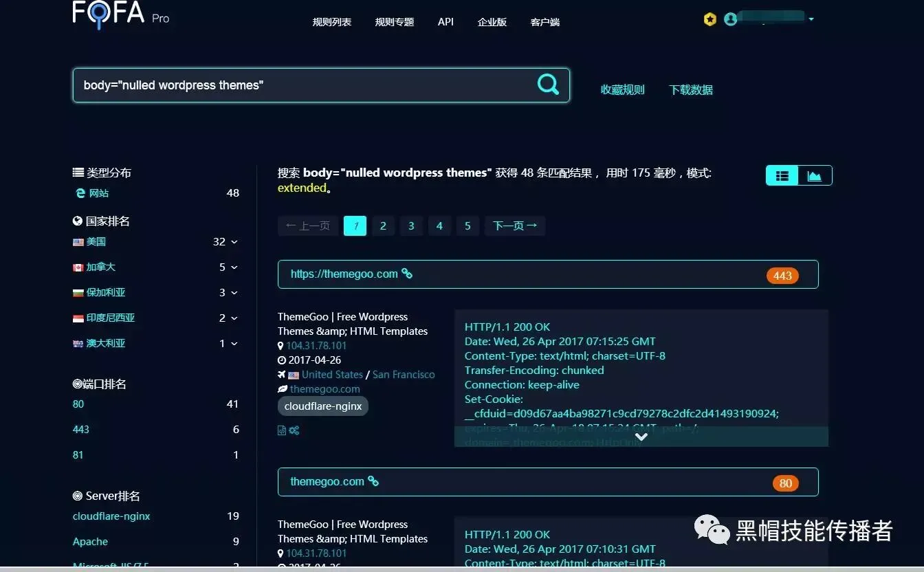This screenshot has height=572, width=924.
Task: Open the 客户端 menu item
Action: 545,22
